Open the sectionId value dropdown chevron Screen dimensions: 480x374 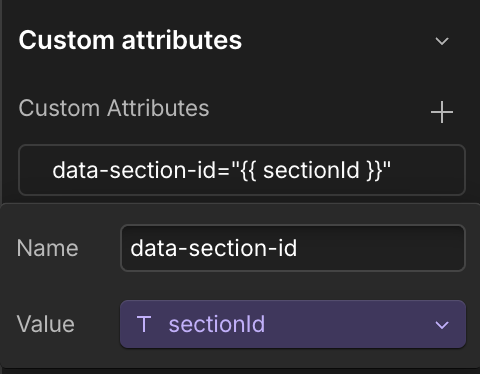click(442, 325)
